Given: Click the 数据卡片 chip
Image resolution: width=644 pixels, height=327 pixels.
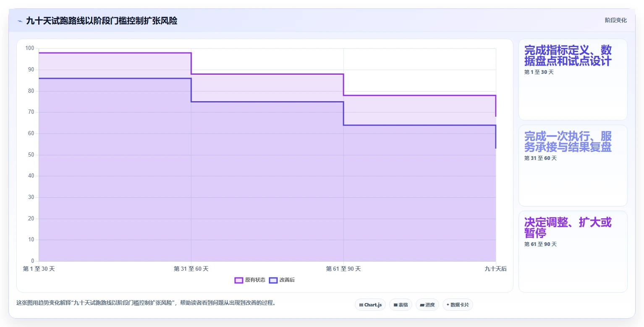Looking at the screenshot, I should coord(458,305).
